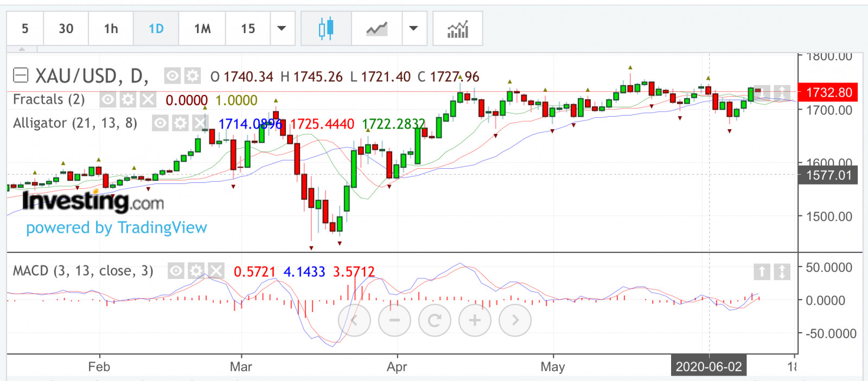Screen dimensions: 868x381
Task: Open Alligator indicator settings gear
Action: click(x=180, y=124)
